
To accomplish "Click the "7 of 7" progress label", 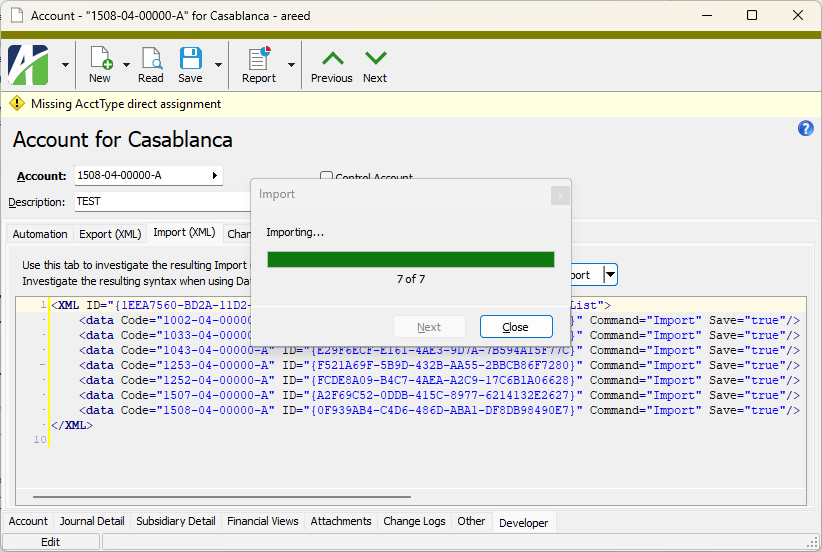I will 411,279.
